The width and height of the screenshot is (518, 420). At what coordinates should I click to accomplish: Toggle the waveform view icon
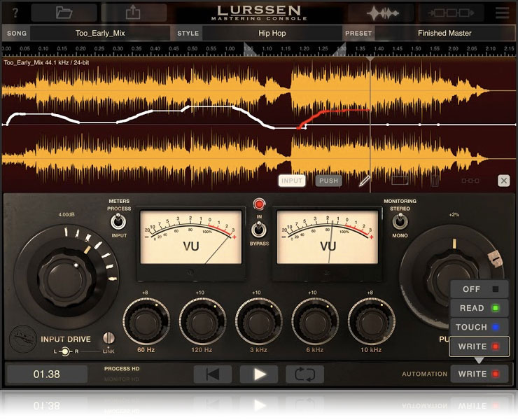tap(383, 13)
